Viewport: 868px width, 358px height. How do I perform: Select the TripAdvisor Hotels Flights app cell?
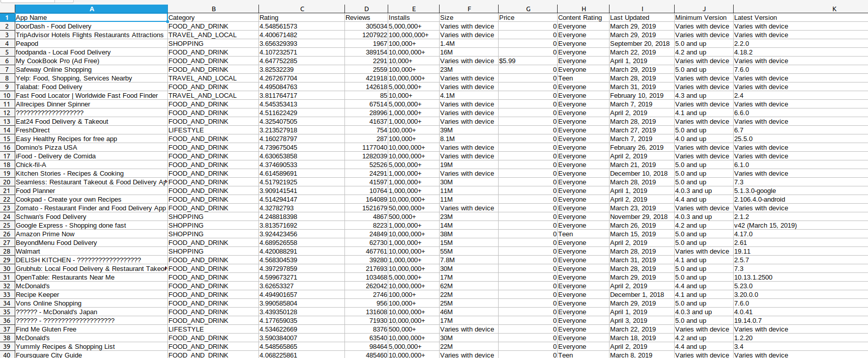92,35
